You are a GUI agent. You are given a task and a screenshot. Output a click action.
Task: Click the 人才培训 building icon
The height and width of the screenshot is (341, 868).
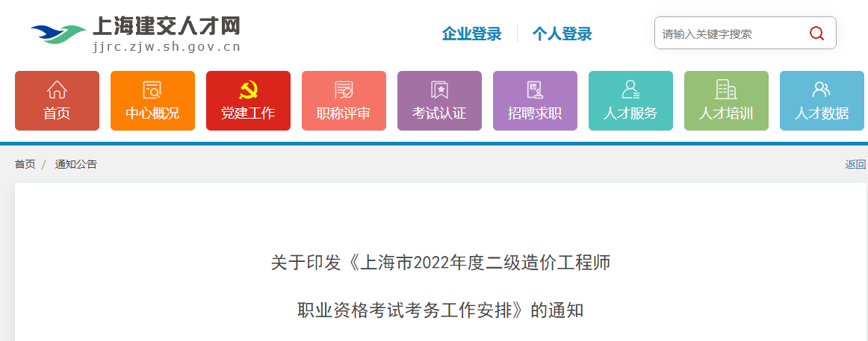click(726, 90)
